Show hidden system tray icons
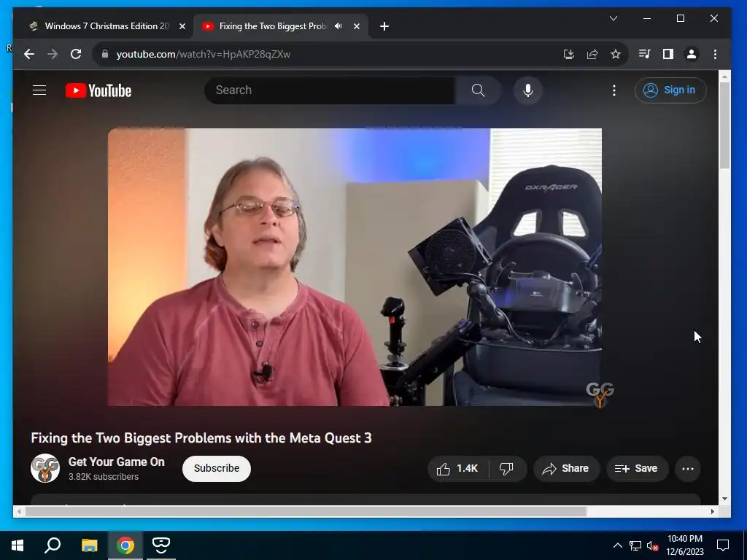Viewport: 747px width, 560px height. (617, 545)
